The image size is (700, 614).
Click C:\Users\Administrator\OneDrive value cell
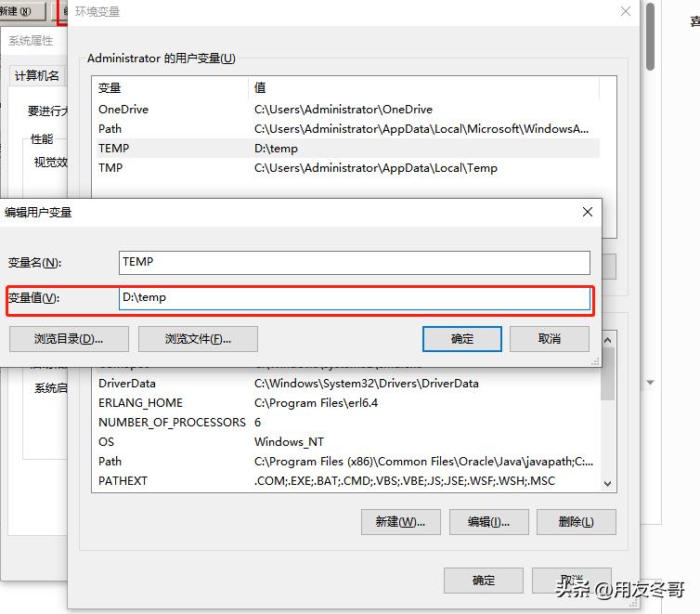point(344,110)
